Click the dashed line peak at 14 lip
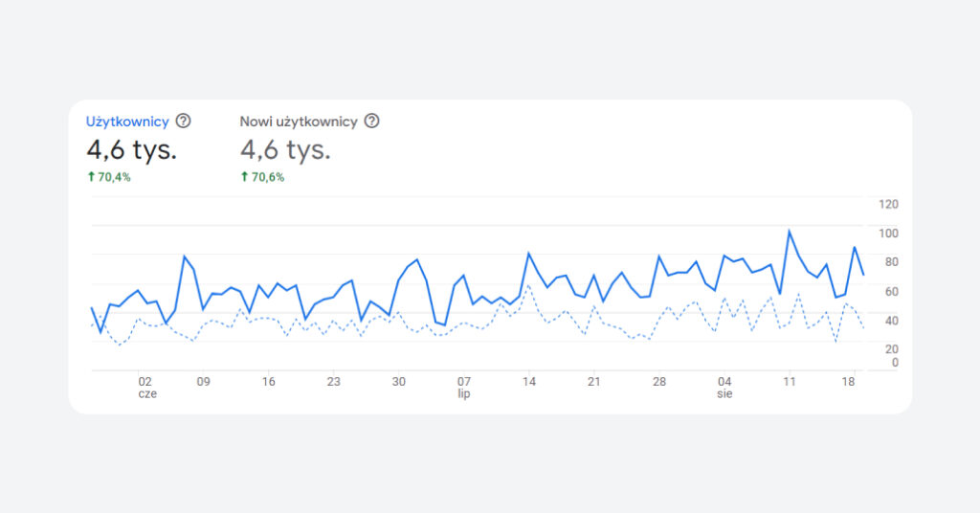This screenshot has height=513, width=980. point(529,285)
